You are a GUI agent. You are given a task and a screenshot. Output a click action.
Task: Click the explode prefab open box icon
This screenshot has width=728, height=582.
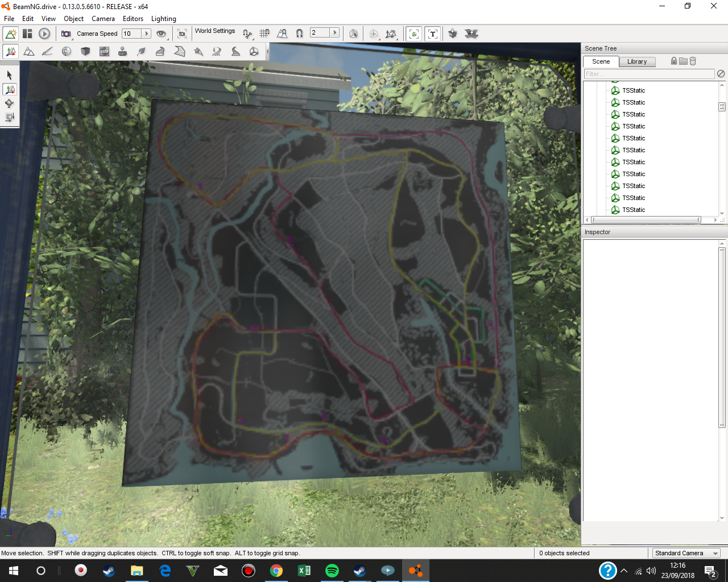click(x=471, y=34)
